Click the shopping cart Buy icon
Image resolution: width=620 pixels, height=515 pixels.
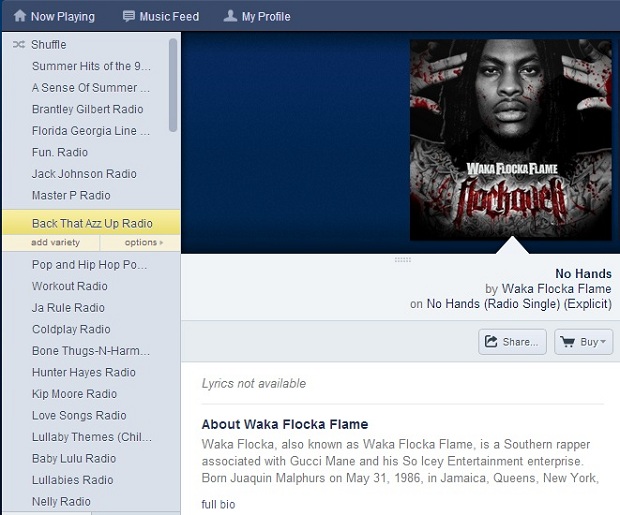coord(568,342)
